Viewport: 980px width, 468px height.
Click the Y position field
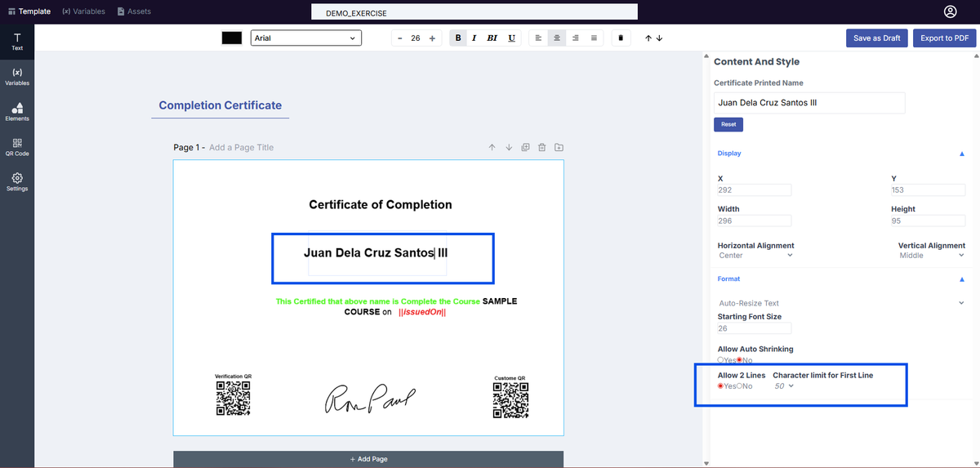pyautogui.click(x=928, y=189)
